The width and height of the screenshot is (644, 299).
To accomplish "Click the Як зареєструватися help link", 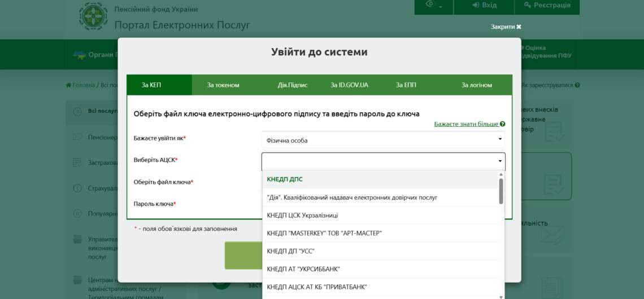I will coord(550,85).
